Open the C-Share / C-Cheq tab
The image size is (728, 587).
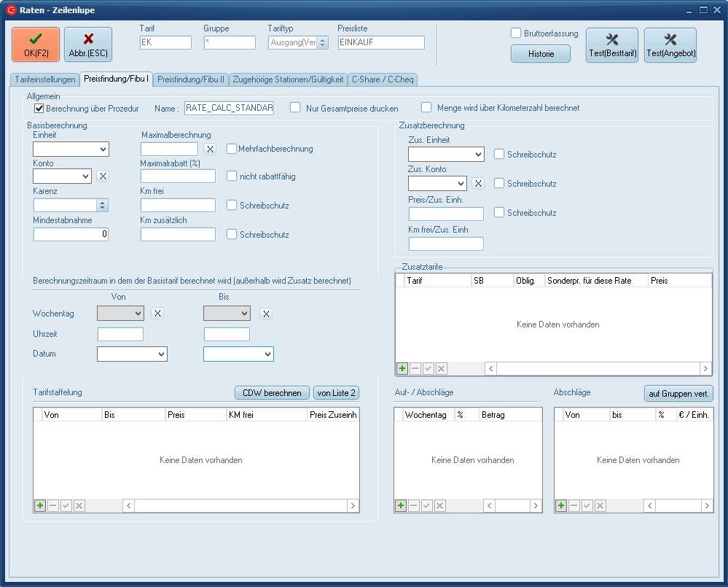(383, 79)
